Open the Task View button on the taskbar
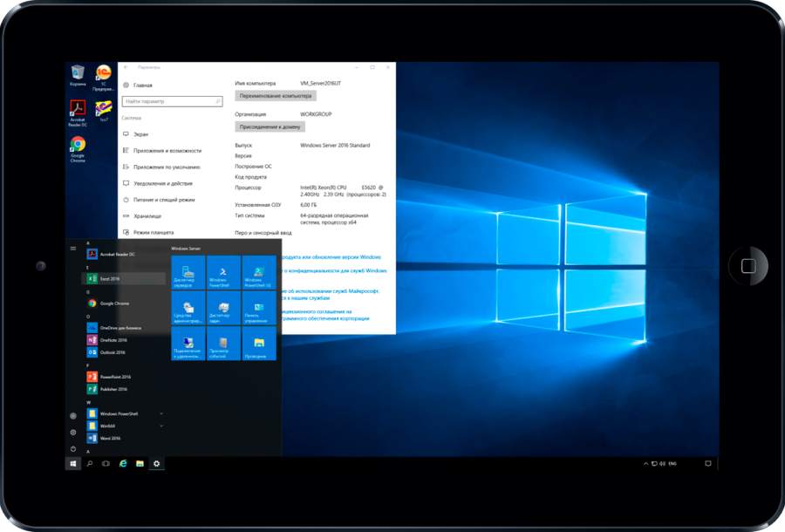This screenshot has height=532, width=785. point(106,464)
